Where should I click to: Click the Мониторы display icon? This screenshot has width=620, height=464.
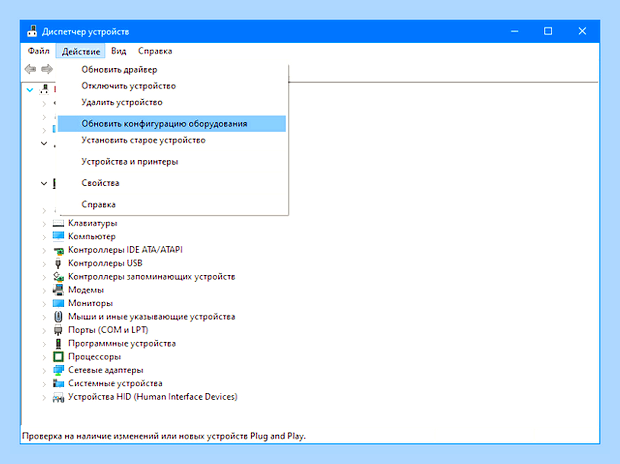(58, 303)
